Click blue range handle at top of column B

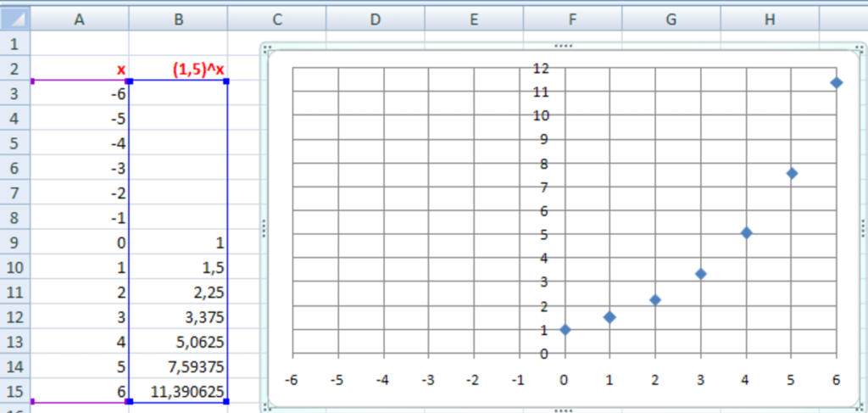tap(130, 81)
